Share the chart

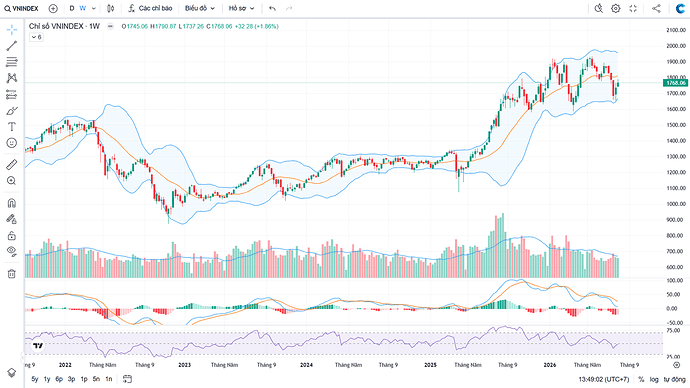(x=656, y=8)
